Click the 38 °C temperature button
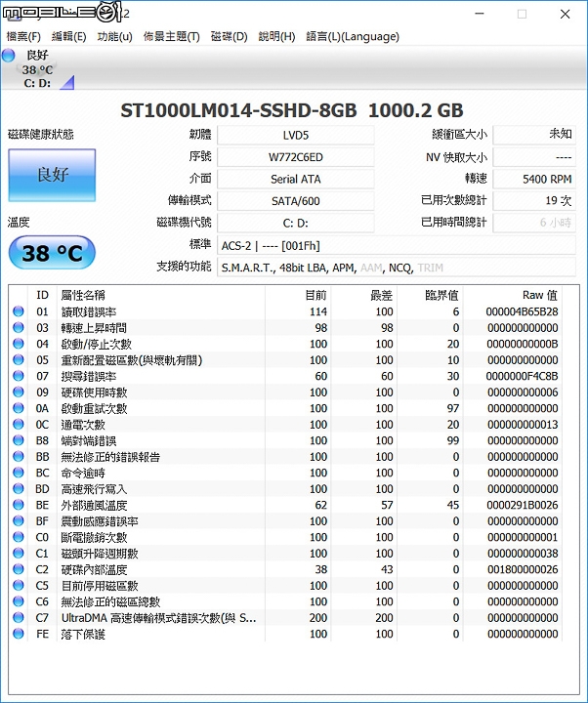 coord(52,253)
